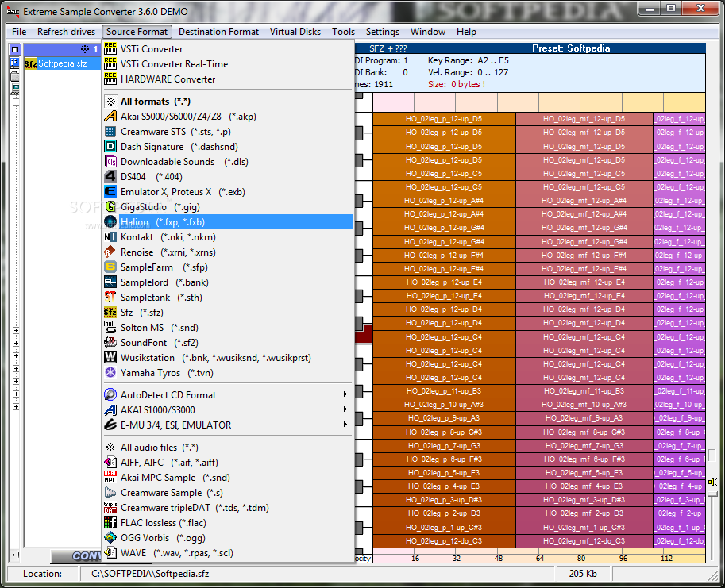Click the highlighted dark red piano key

tap(364, 336)
